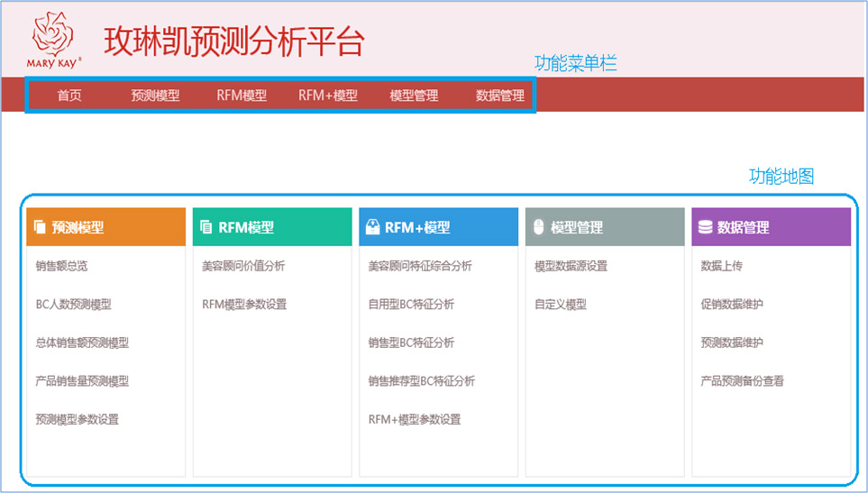
Task: Open 产品预测备份查看 link
Action: click(x=743, y=380)
